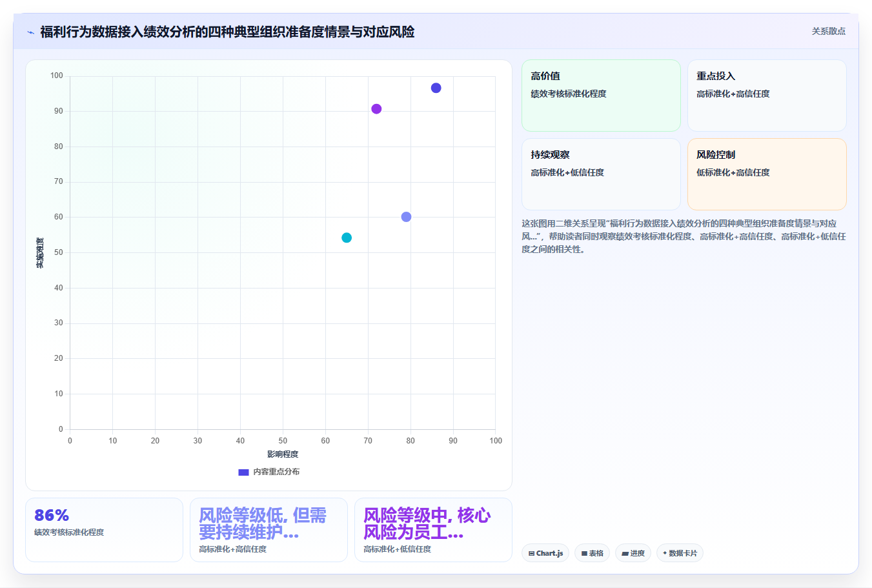Click the 86% metric value
This screenshot has height=588, width=872.
(52, 515)
